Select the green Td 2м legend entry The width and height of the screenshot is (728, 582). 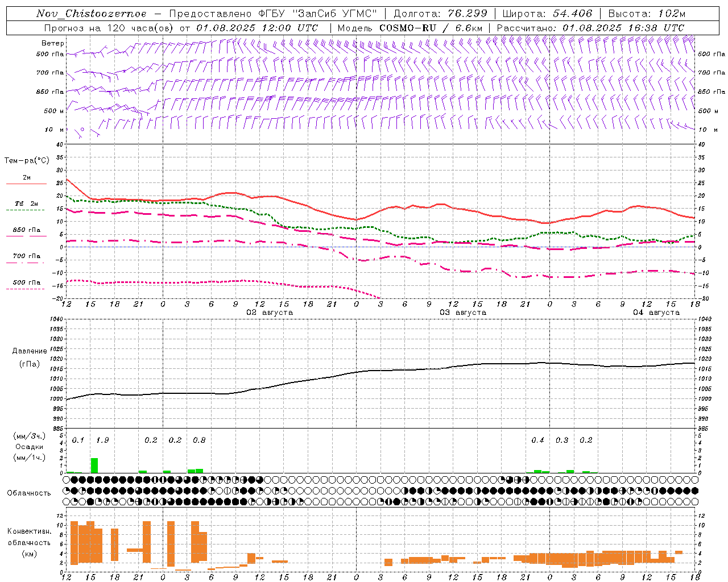[26, 203]
